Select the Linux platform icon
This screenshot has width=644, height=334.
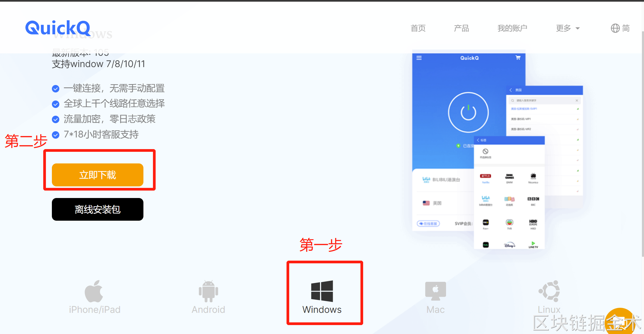tap(549, 291)
